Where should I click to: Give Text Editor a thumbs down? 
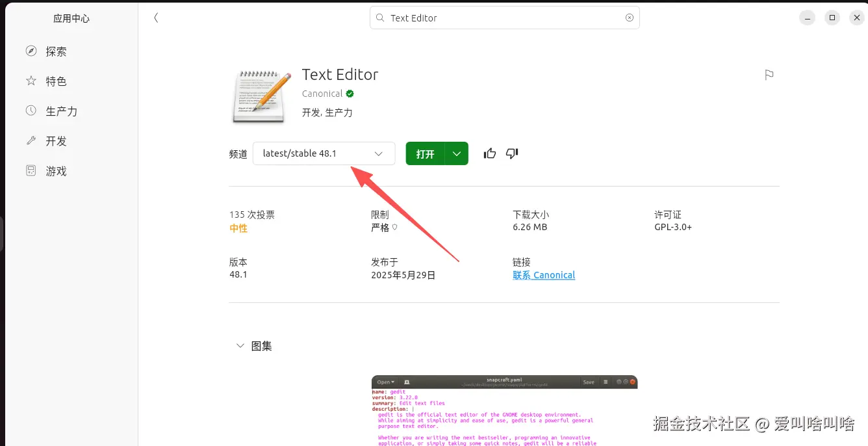512,153
